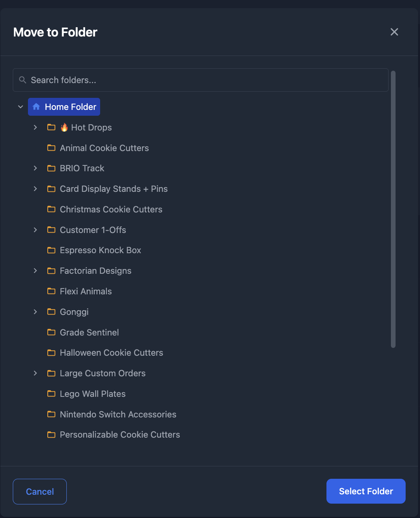The height and width of the screenshot is (518, 420).
Task: Select Christmas Cookie Cutters folder
Action: (x=111, y=209)
